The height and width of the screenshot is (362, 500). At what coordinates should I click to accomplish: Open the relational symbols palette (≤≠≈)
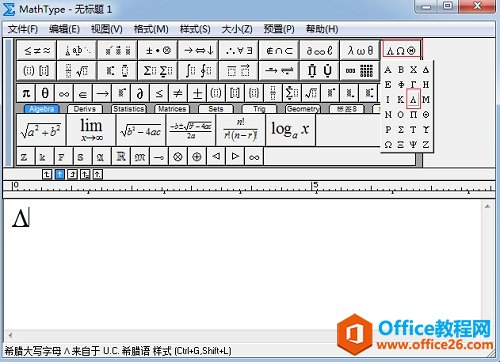point(37,50)
